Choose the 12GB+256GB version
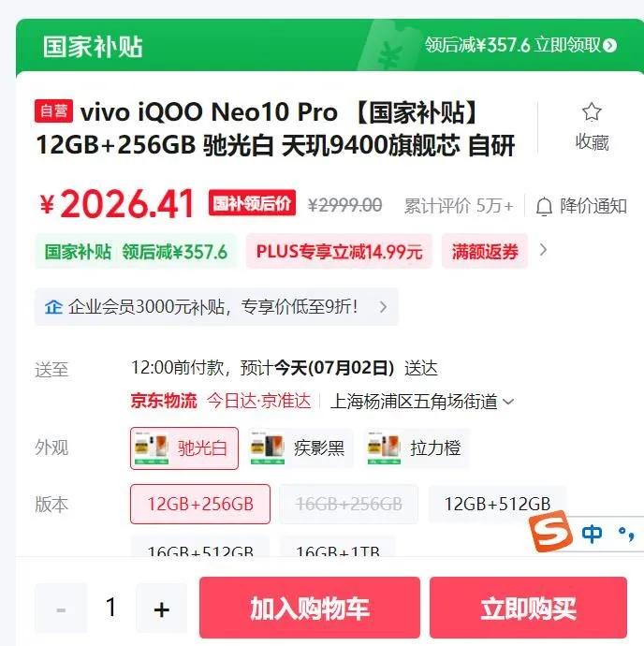644x646 pixels. (200, 504)
